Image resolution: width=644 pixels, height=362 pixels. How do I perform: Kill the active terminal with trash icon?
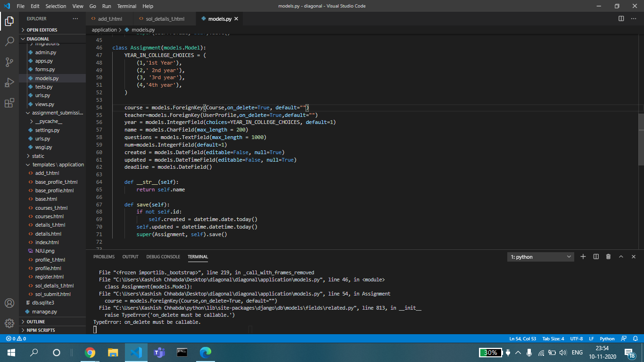(608, 256)
